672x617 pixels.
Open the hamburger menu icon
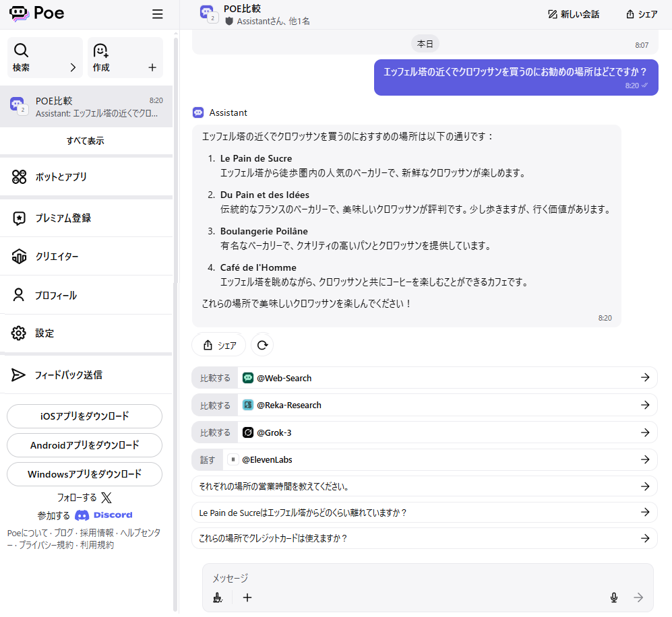(x=157, y=13)
